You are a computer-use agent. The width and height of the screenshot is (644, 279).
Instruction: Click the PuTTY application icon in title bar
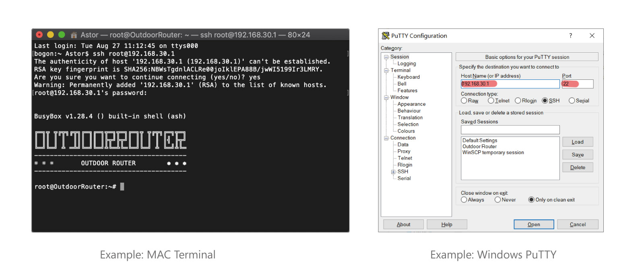pos(385,35)
